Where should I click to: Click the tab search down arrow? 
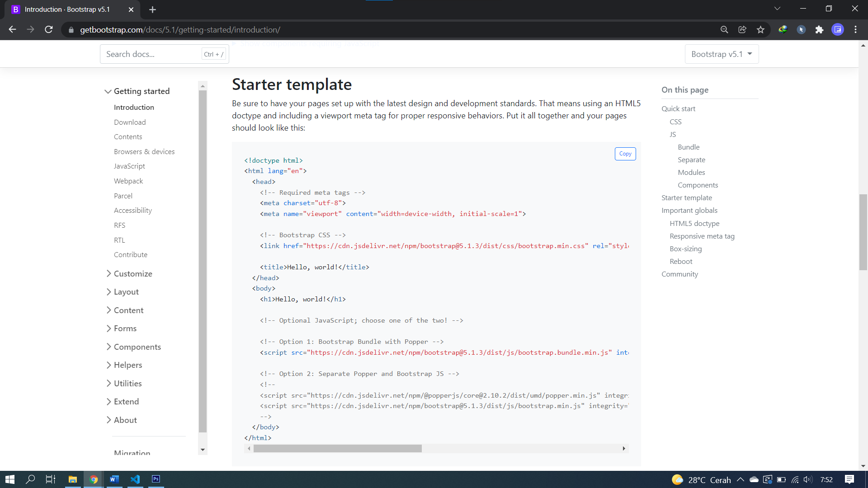[777, 9]
